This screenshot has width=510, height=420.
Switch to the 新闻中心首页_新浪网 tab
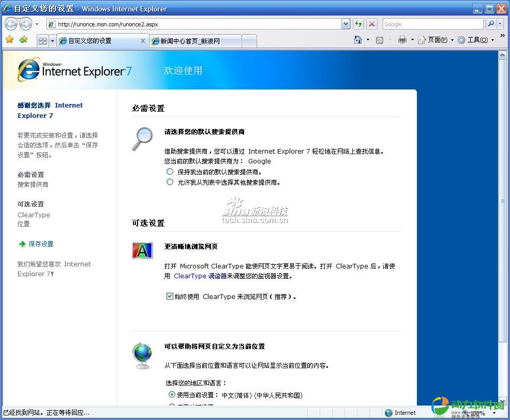click(195, 41)
